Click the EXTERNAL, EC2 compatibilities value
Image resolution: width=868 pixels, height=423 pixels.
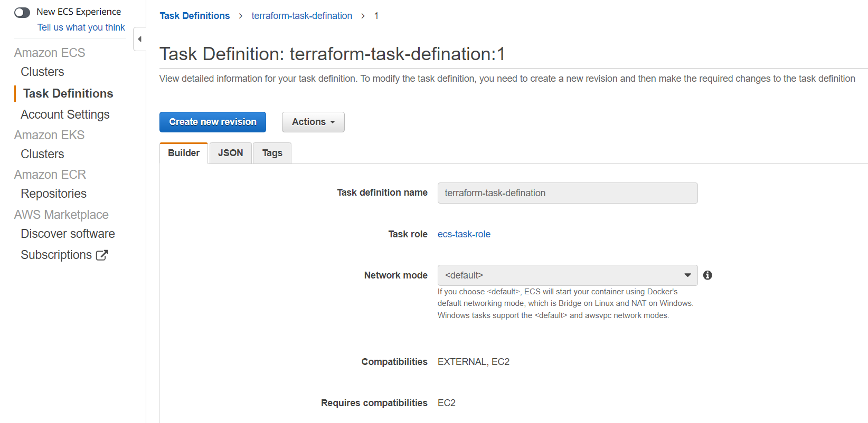click(474, 362)
